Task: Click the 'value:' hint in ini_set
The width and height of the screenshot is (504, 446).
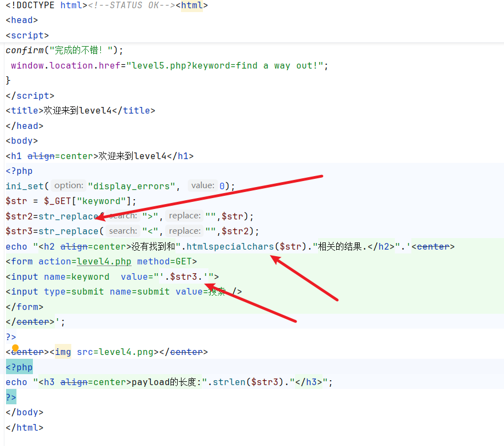Action: [x=202, y=185]
